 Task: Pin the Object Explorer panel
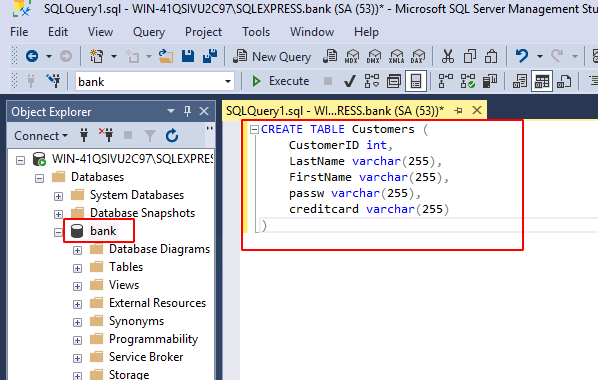pos(187,111)
